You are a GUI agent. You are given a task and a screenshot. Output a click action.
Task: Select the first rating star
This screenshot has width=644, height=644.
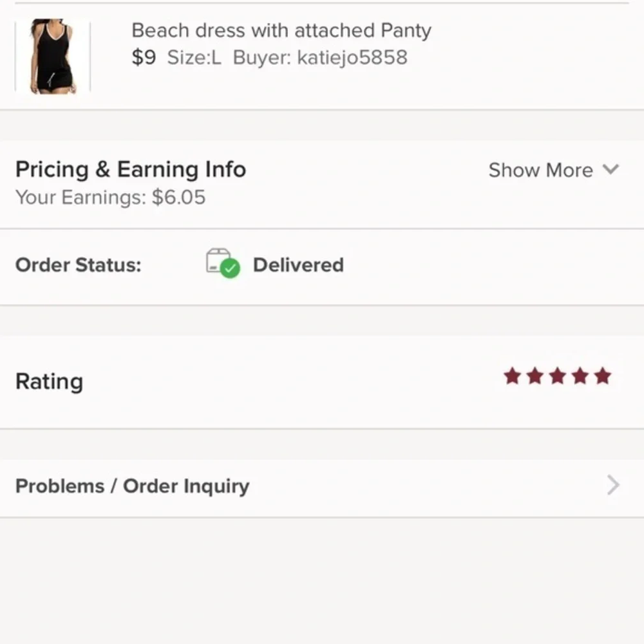point(513,376)
